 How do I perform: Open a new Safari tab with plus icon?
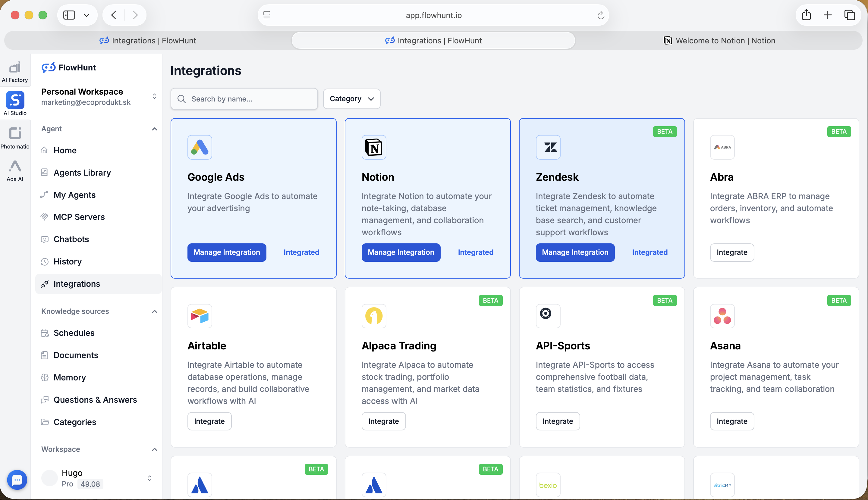(x=828, y=15)
